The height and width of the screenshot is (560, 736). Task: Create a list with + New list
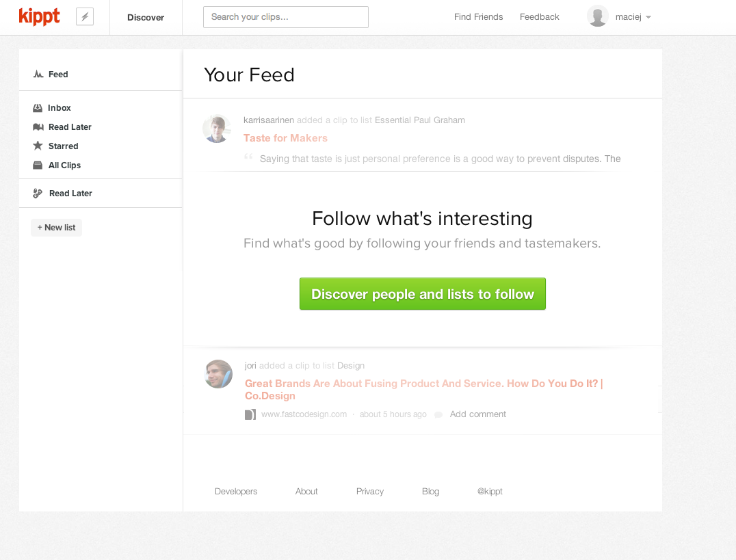[x=56, y=228]
